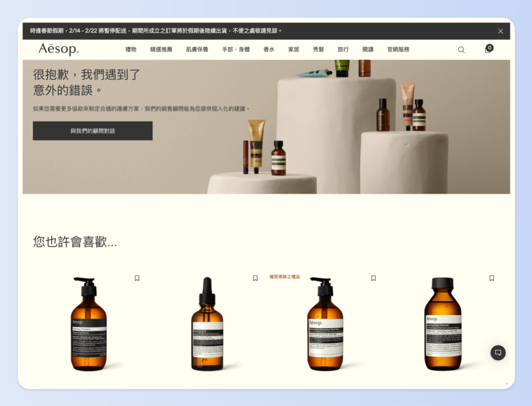Click the 您也許會喜歡... heading

pos(75,242)
